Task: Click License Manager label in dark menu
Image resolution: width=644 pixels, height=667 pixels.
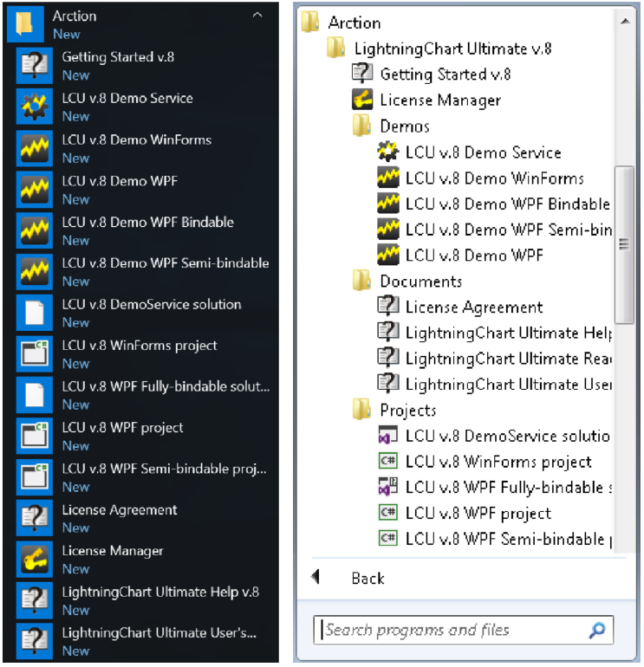Action: [x=113, y=550]
